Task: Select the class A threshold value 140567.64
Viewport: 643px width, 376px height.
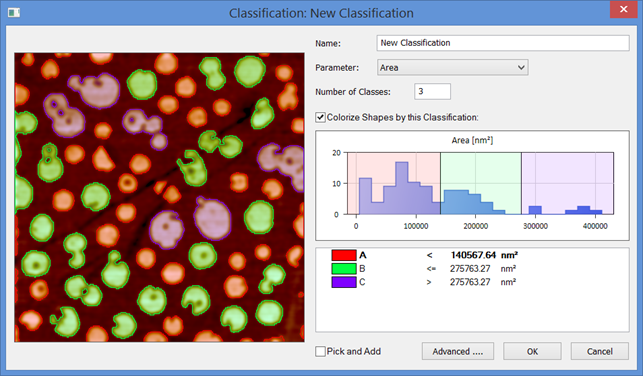Action: point(473,255)
